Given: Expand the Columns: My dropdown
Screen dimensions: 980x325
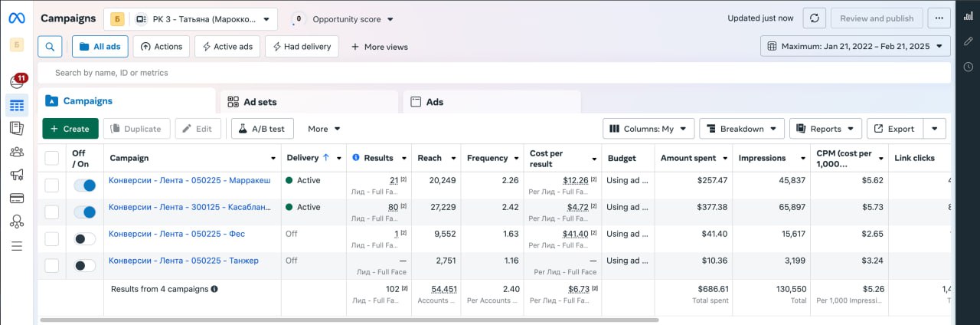Looking at the screenshot, I should coord(648,129).
